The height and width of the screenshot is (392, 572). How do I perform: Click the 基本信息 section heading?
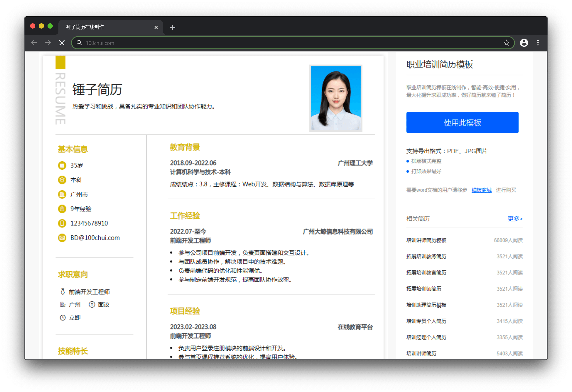coord(73,149)
